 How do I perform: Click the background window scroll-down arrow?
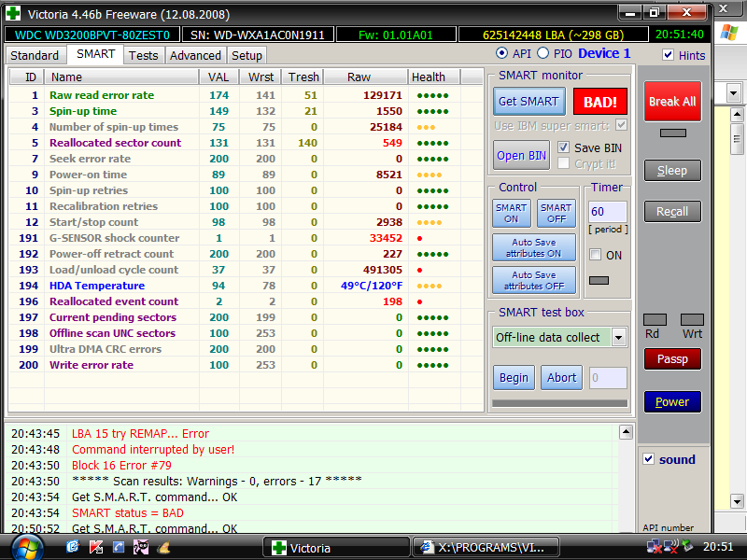click(737, 501)
